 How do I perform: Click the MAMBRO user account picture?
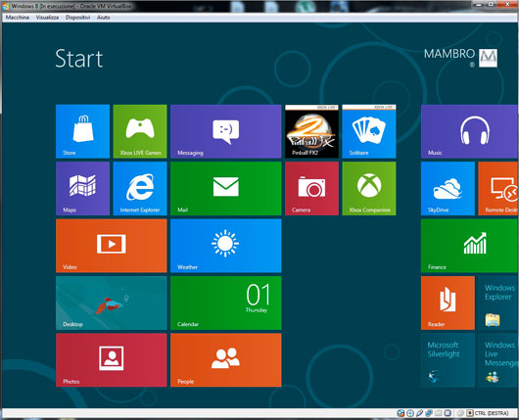coord(489,58)
